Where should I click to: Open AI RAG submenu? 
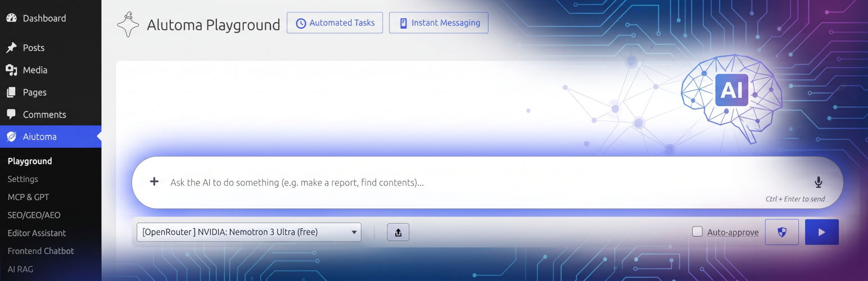tap(20, 269)
